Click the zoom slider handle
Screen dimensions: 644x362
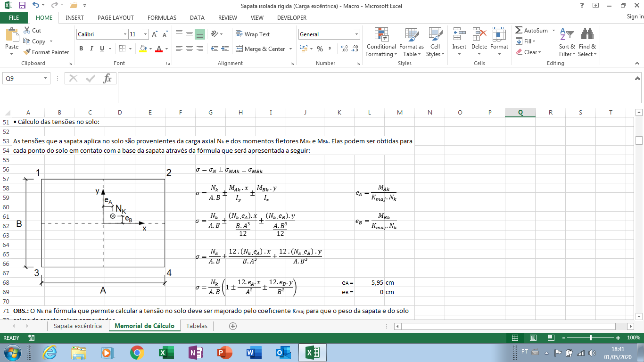(591, 338)
